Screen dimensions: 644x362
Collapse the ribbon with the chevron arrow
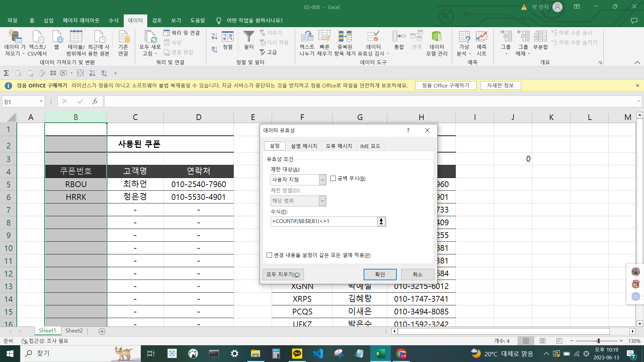[637, 62]
